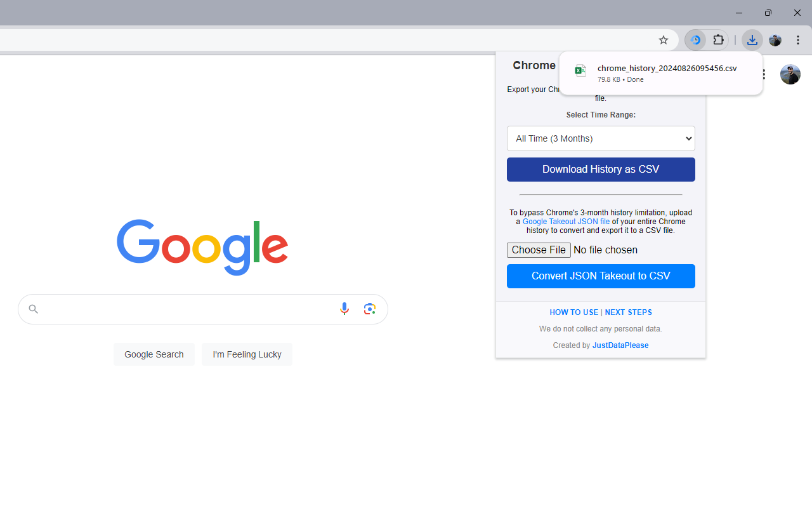Click I'm Feeling Lucky
812x508 pixels.
247,354
